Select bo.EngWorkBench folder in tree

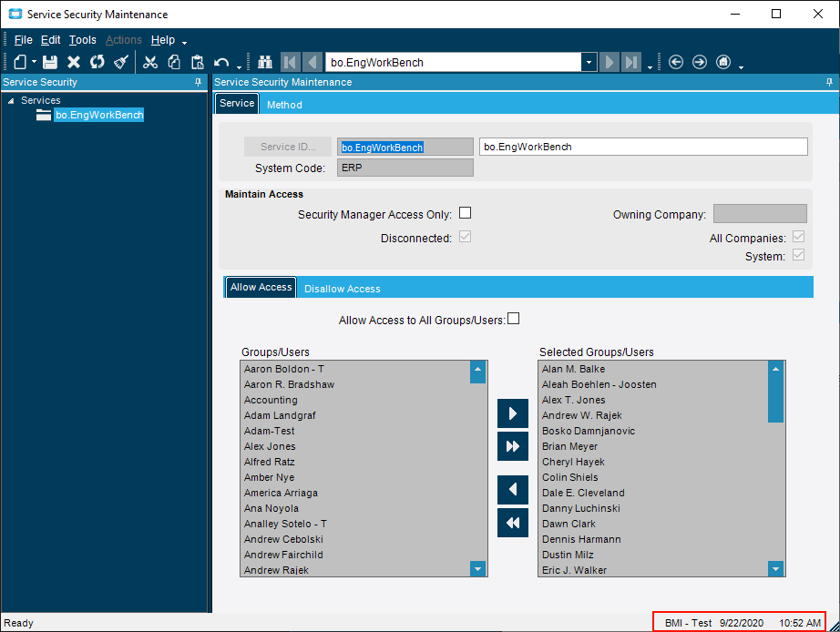tap(99, 115)
